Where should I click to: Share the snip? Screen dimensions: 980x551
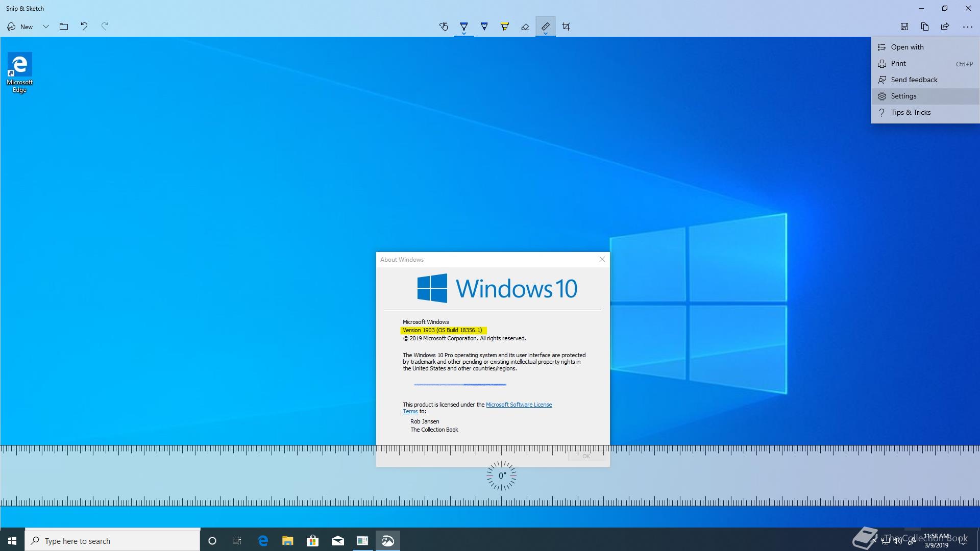[945, 27]
